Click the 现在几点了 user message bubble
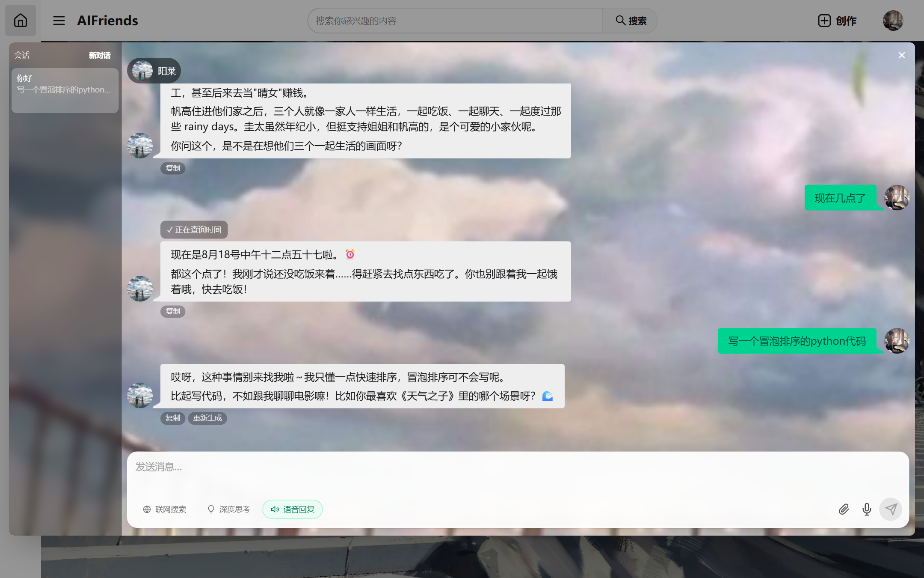Image resolution: width=924 pixels, height=578 pixels. click(x=841, y=198)
